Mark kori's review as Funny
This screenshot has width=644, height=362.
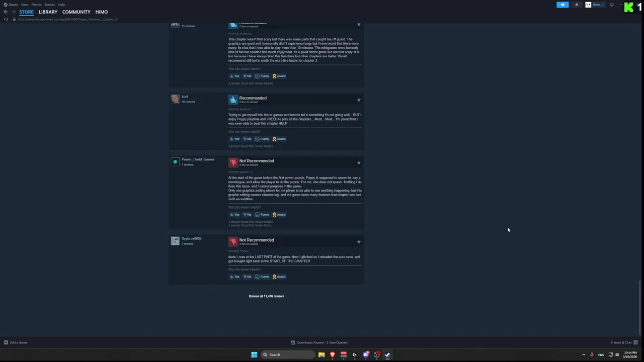coord(262,139)
